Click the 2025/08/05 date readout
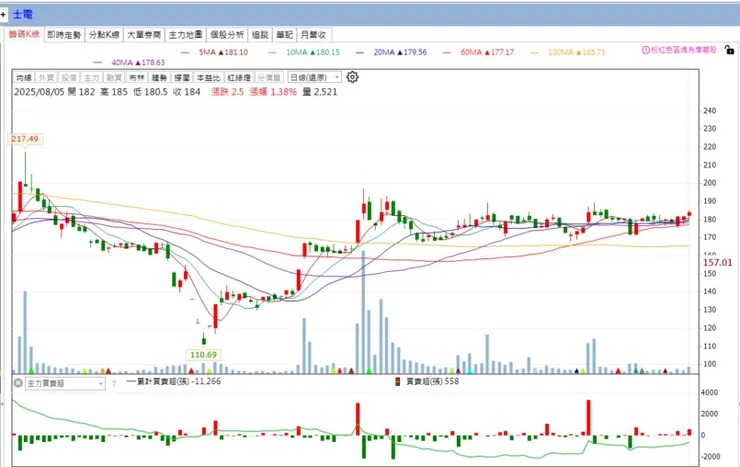740x467 pixels. click(39, 92)
